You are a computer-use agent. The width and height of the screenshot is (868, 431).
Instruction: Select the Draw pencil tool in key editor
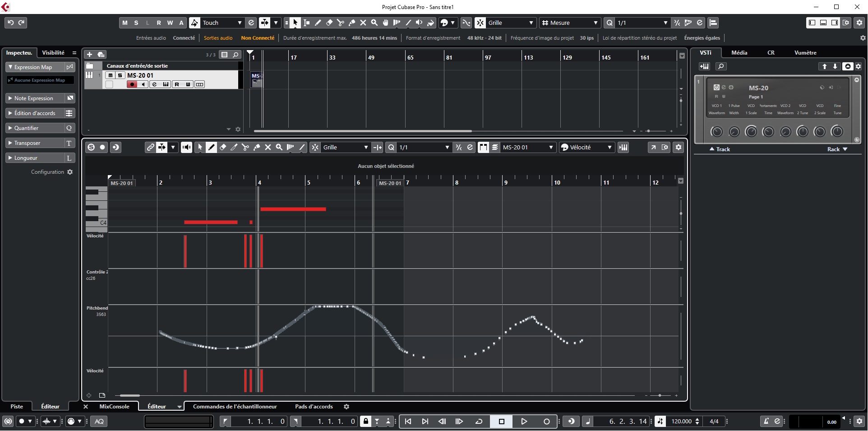click(x=211, y=147)
